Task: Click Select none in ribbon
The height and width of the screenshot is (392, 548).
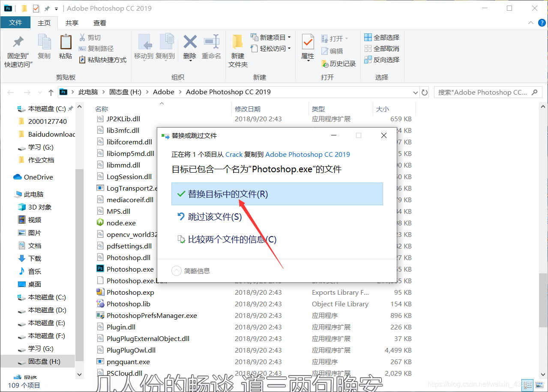Action: (382, 48)
